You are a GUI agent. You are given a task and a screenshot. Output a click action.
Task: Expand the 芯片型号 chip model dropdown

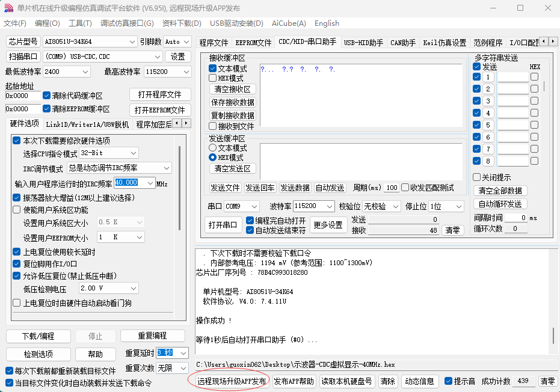pos(132,41)
